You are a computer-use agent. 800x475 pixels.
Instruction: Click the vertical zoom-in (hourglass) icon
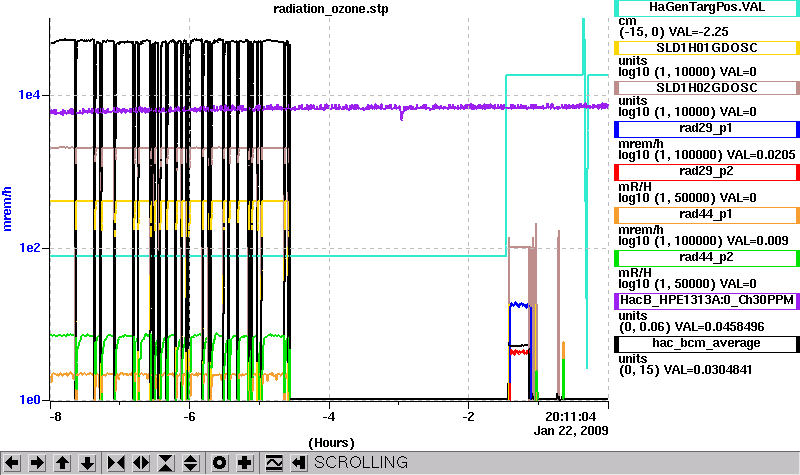pos(166,463)
